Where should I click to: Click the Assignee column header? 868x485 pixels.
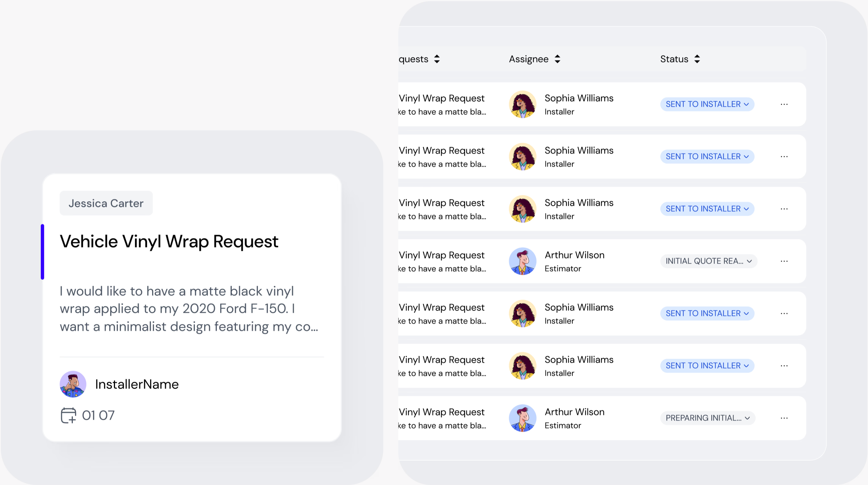[528, 59]
